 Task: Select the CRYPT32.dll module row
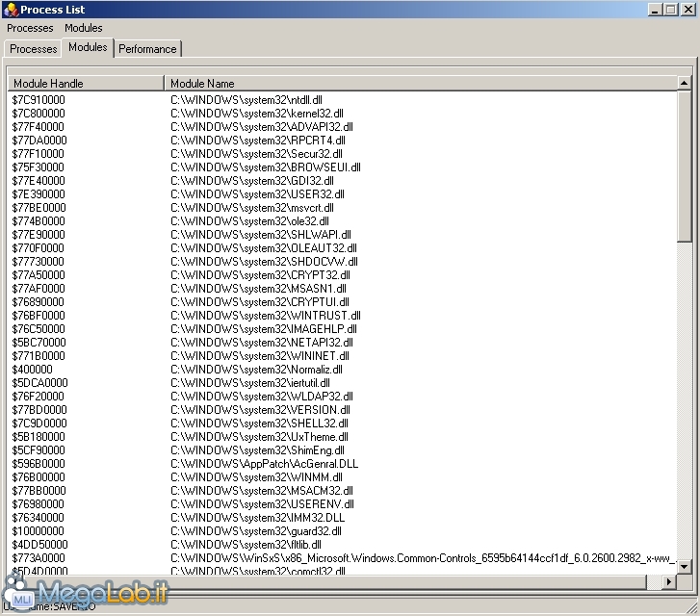point(343,275)
